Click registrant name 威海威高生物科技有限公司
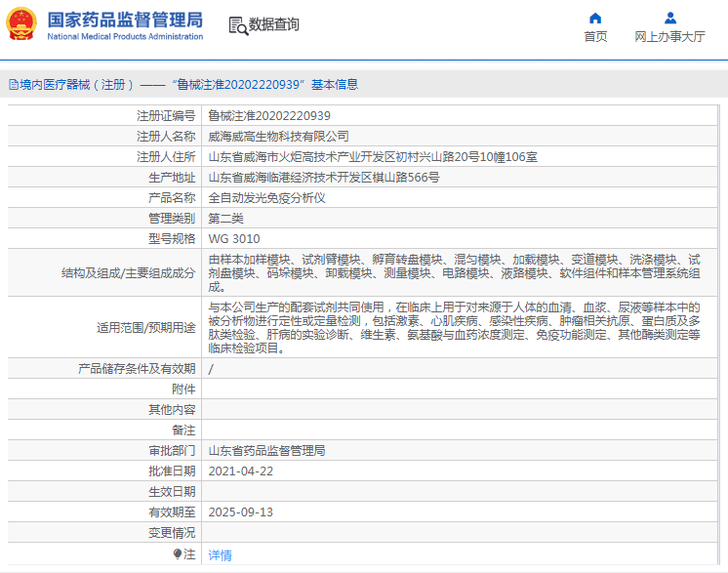This screenshot has height=573, width=728. click(x=278, y=136)
